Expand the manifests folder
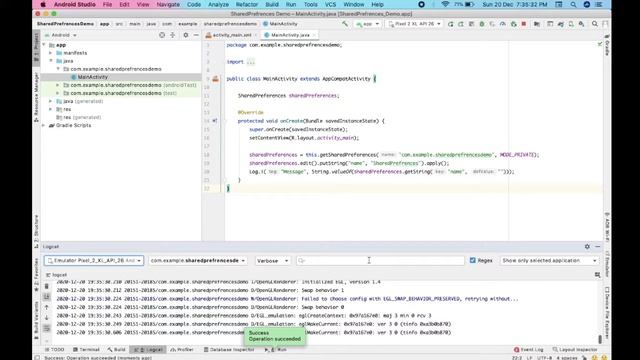 click(51, 53)
